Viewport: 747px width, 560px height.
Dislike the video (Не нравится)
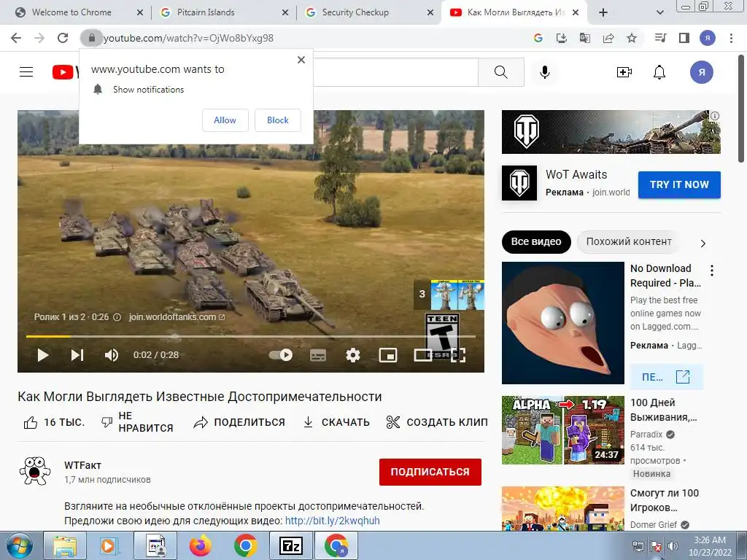click(137, 422)
